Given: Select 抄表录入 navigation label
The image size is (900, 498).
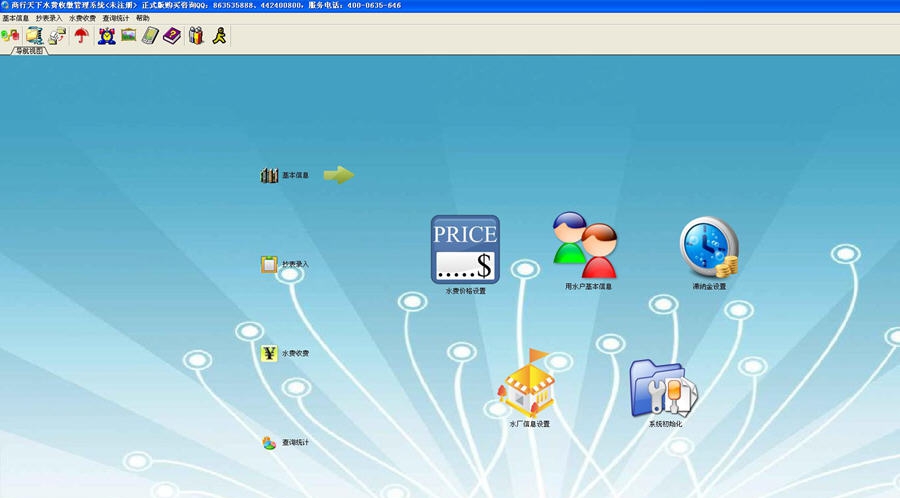Looking at the screenshot, I should point(296,264).
